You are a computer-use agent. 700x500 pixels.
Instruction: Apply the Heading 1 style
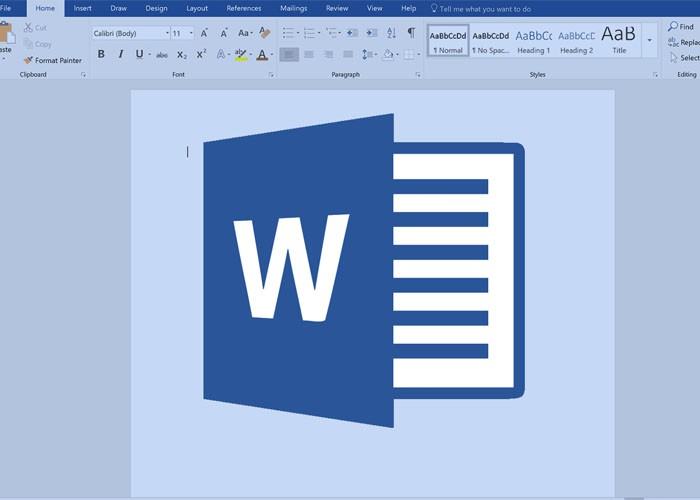click(533, 40)
